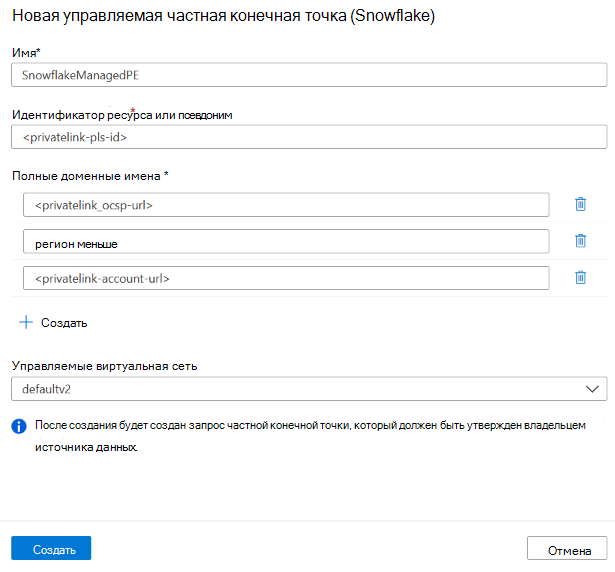Click the Имя field label
The image size is (615, 572).
26,53
